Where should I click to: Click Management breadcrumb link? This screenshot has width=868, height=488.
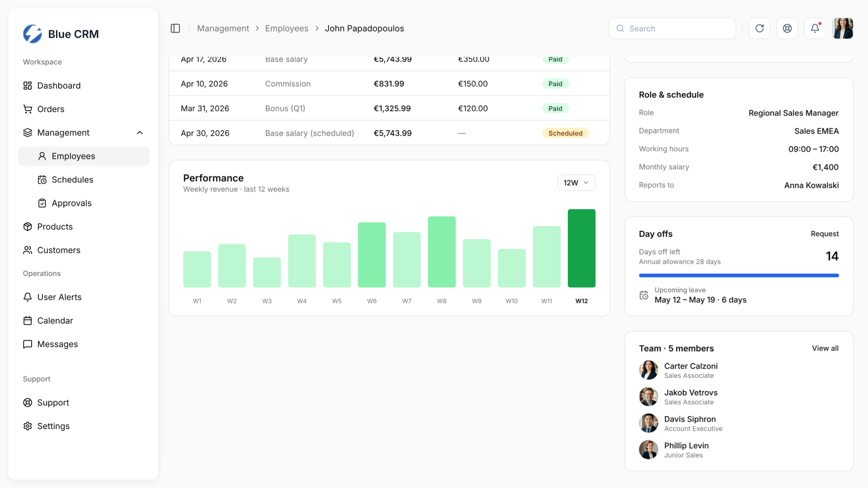point(223,28)
